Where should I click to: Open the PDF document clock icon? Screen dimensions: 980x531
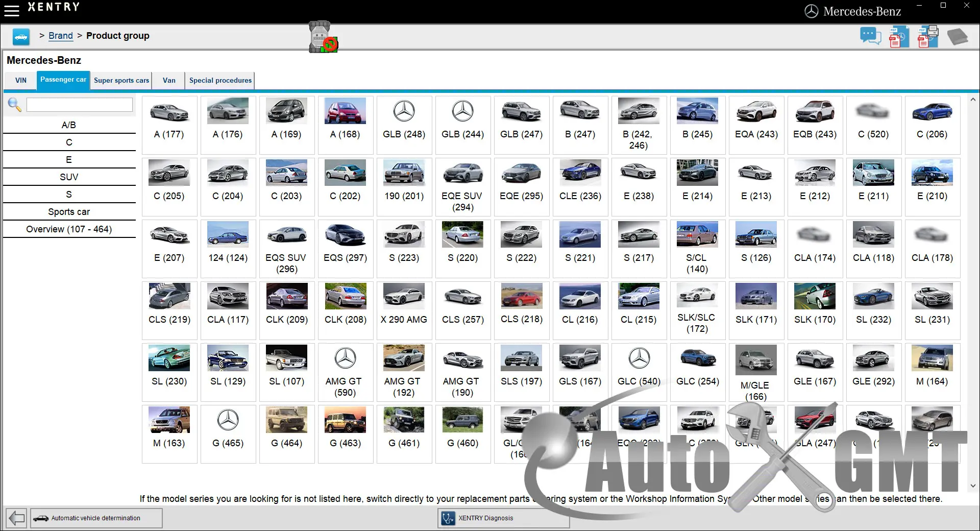(899, 37)
